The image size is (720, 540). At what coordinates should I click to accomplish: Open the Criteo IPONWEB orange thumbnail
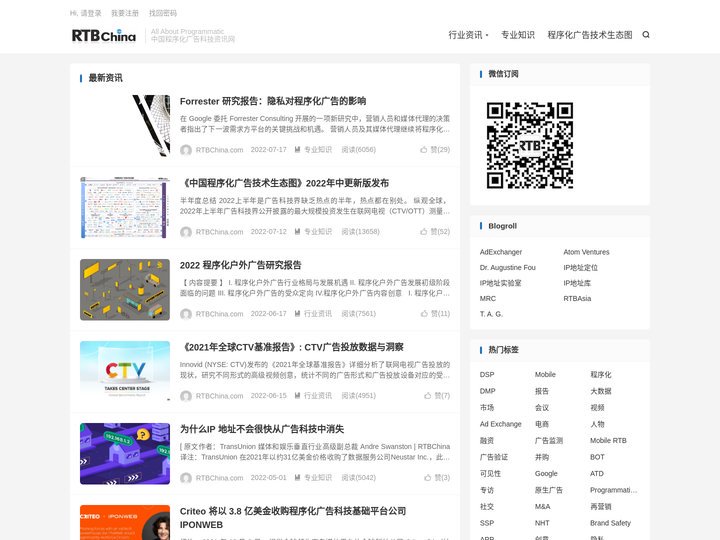coord(125,523)
